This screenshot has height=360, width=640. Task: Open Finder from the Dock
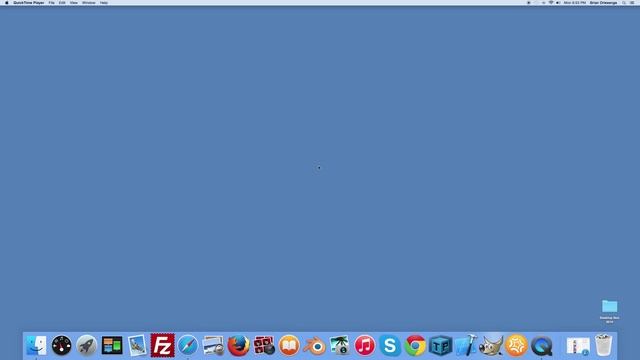click(x=36, y=345)
